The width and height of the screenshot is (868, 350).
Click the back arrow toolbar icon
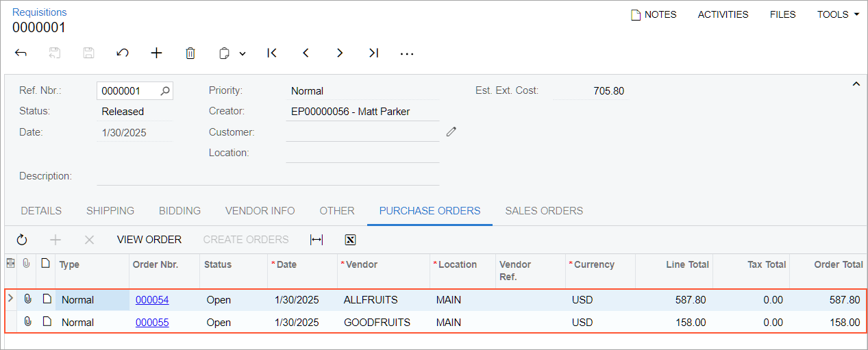coord(21,53)
